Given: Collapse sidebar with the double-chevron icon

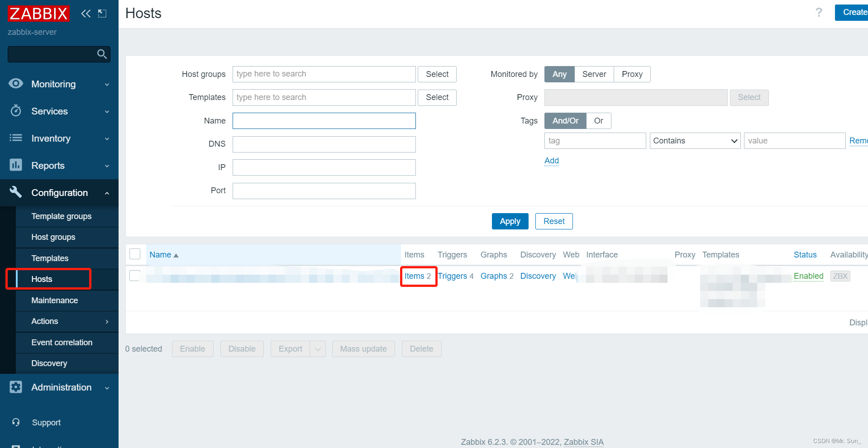Looking at the screenshot, I should click(86, 13).
